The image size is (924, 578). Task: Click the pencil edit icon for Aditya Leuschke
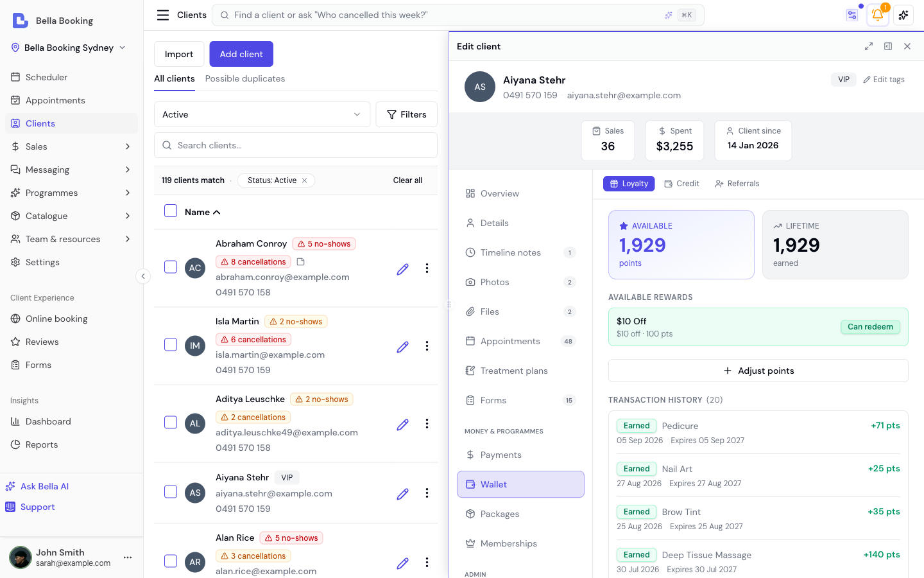click(402, 425)
